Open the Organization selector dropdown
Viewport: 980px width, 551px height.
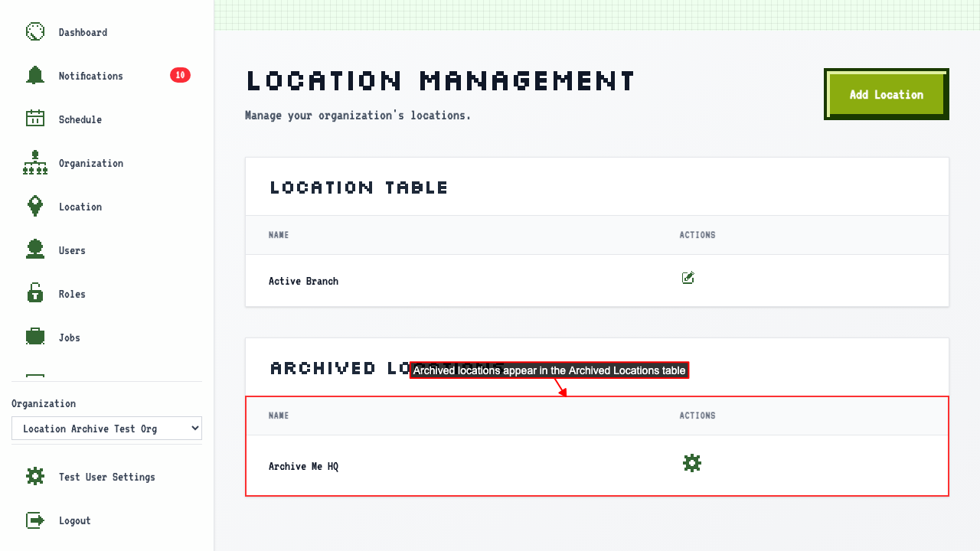106,429
